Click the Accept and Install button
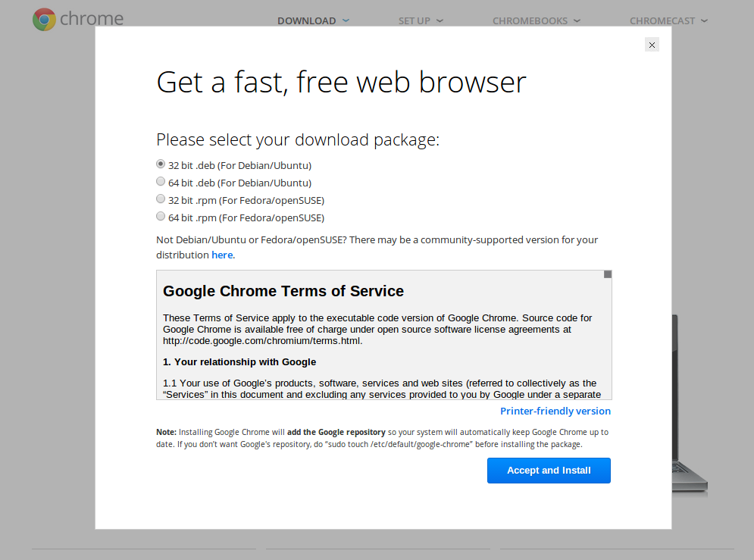The image size is (754, 560). (x=549, y=471)
